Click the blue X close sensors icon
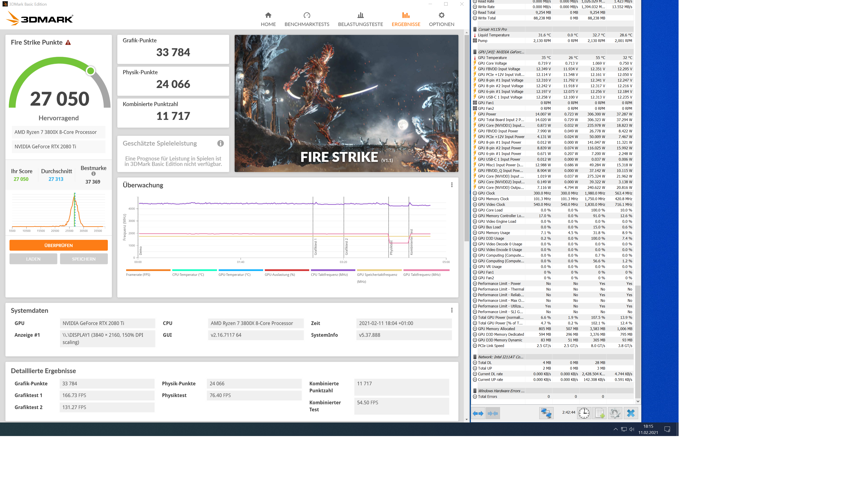This screenshot has height=488, width=868. pos(631,413)
